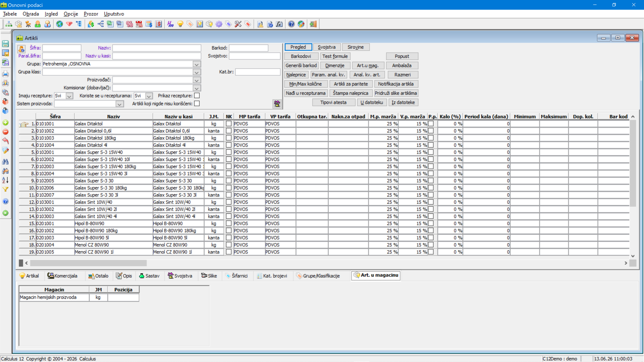This screenshot has width=644, height=362.
Task: Open the organization chart toolbar icon
Action: [9, 24]
